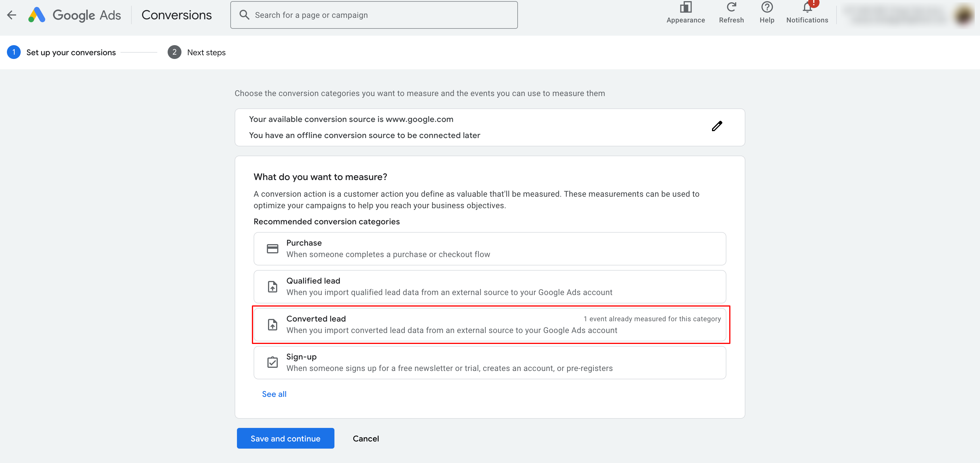Click the Google Ads logo
The height and width of the screenshot is (463, 980).
74,15
